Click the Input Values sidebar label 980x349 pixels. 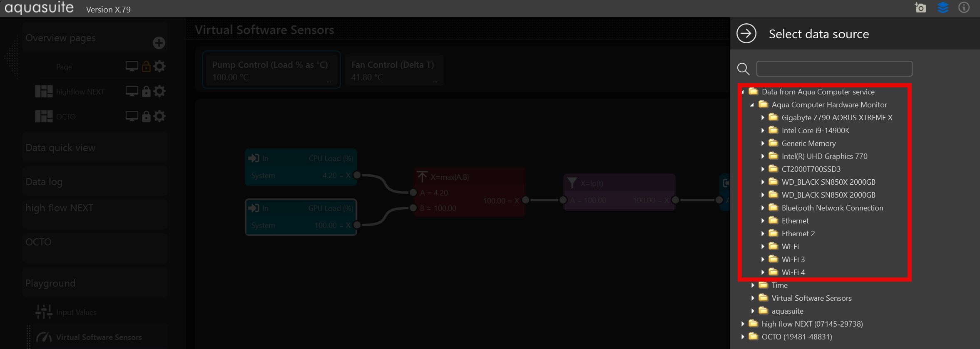pyautogui.click(x=76, y=312)
